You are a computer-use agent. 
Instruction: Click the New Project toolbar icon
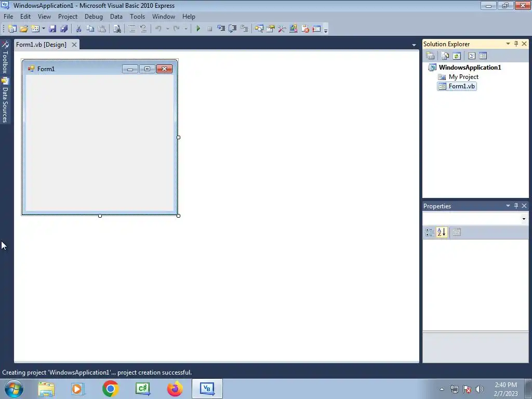coord(12,29)
